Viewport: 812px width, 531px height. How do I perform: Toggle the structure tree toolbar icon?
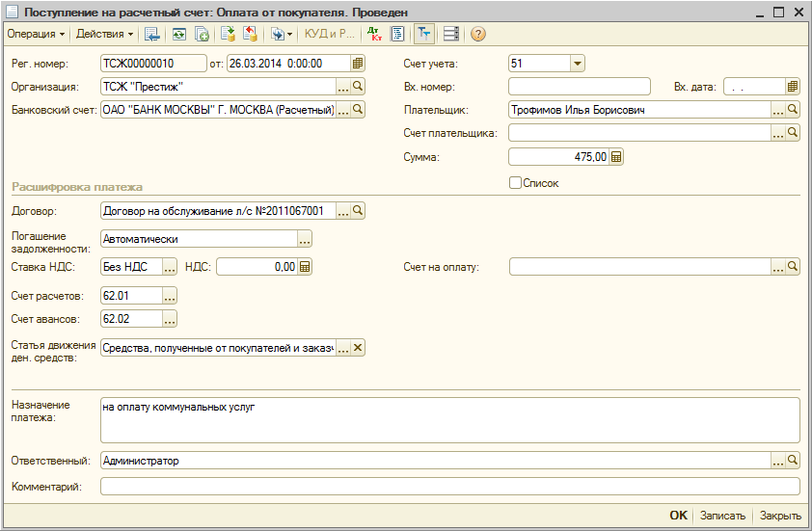[x=424, y=34]
